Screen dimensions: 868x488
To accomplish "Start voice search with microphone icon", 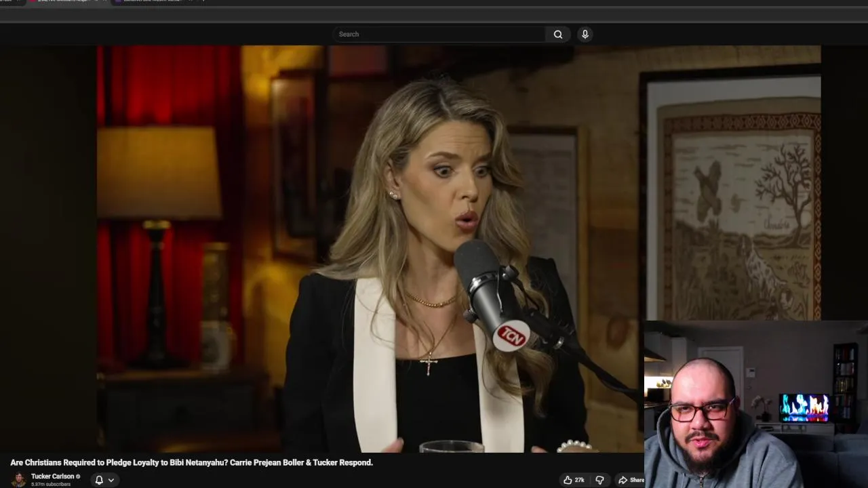I will coord(585,34).
